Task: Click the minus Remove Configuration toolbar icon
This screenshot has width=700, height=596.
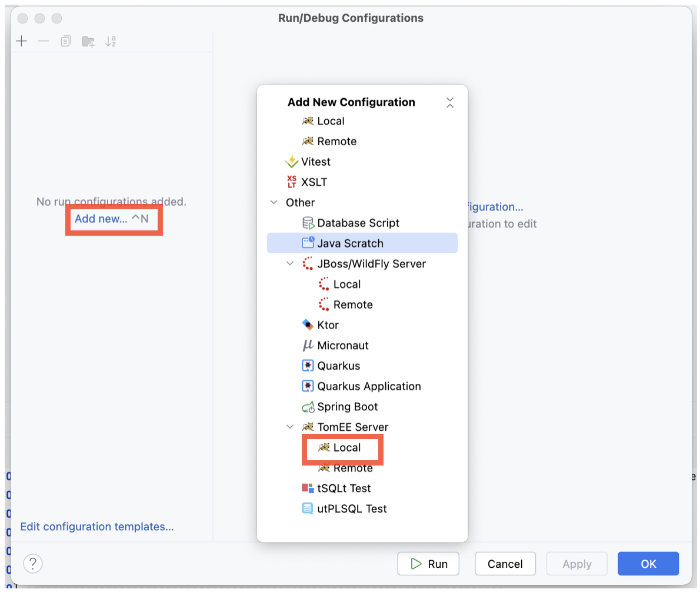Action: 44,42
